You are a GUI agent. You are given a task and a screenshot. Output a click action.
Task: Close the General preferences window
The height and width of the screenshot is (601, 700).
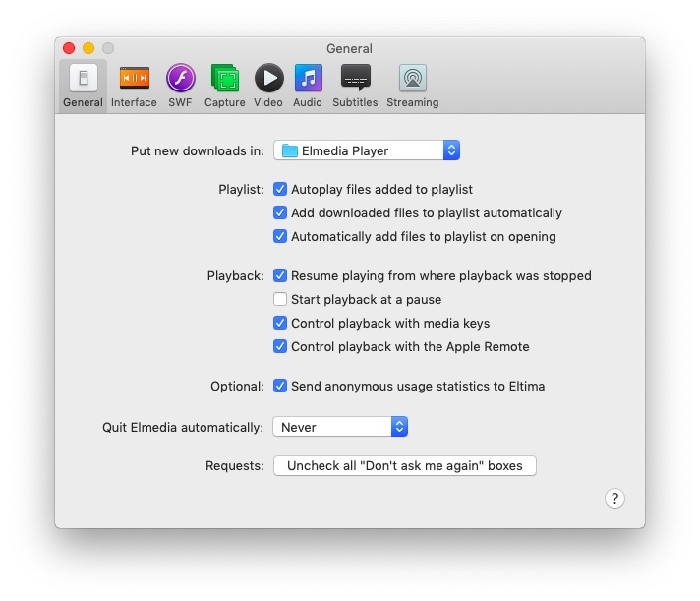click(69, 48)
